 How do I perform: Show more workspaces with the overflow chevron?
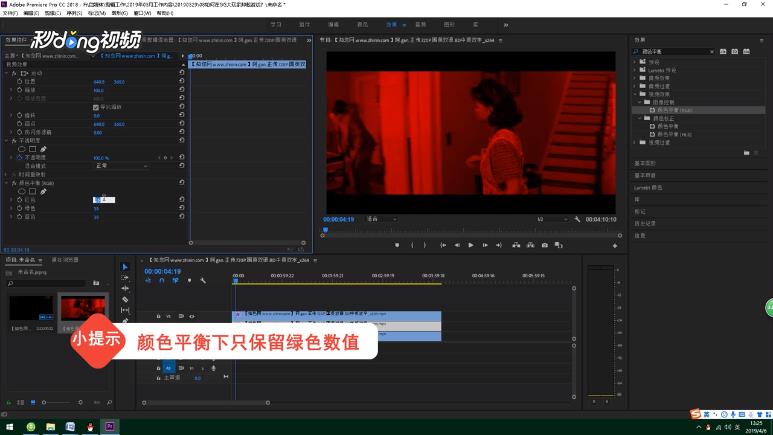coord(506,25)
